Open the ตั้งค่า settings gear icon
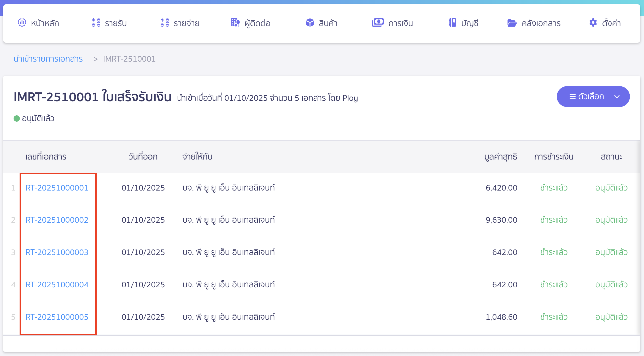644x356 pixels. tap(593, 23)
